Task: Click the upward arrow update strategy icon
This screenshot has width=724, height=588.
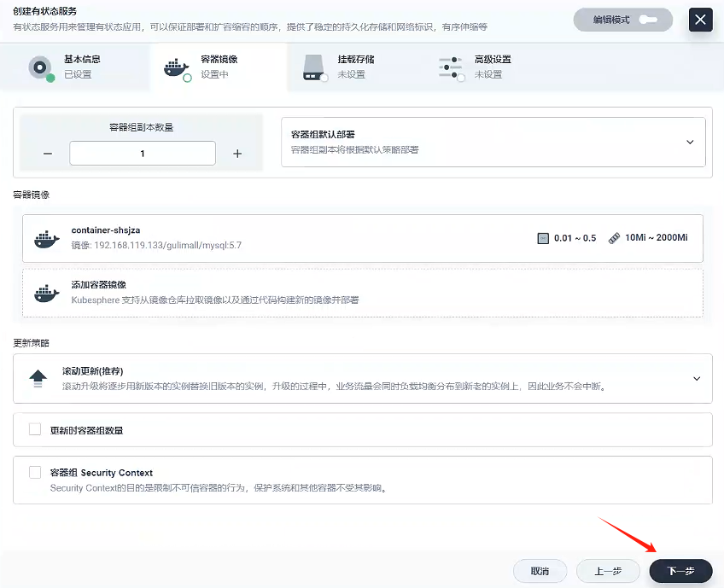Action: [38, 378]
